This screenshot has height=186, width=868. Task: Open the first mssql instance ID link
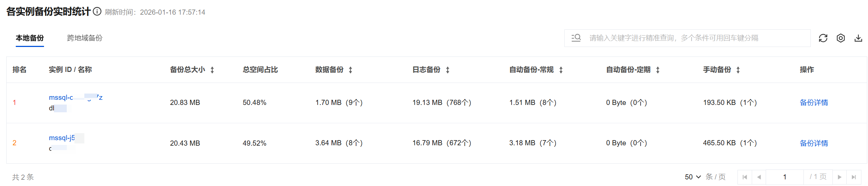click(61, 98)
